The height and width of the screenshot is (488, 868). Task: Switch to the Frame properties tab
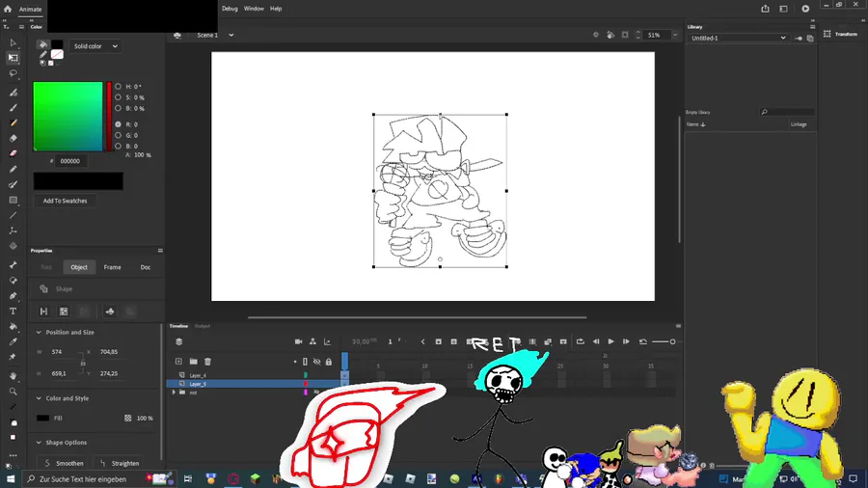[113, 267]
